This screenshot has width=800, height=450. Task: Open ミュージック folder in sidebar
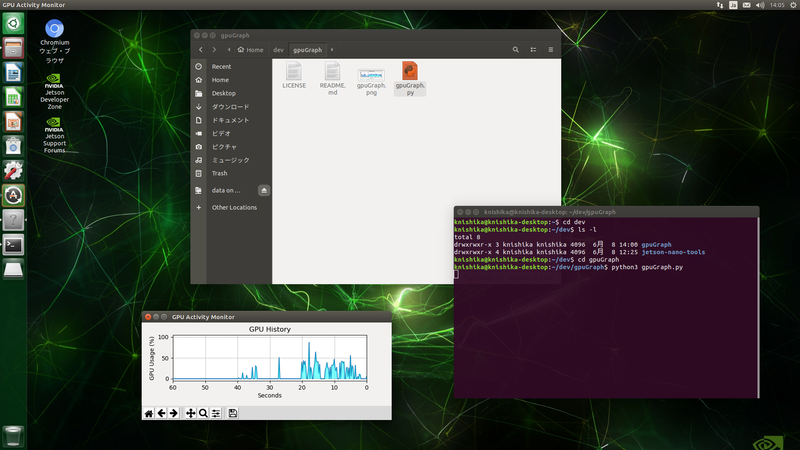click(231, 160)
